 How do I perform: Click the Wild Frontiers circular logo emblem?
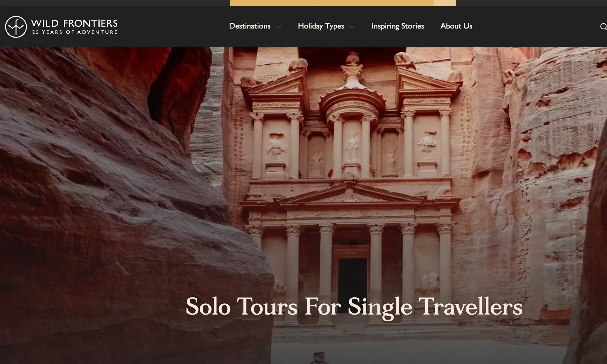click(x=16, y=27)
